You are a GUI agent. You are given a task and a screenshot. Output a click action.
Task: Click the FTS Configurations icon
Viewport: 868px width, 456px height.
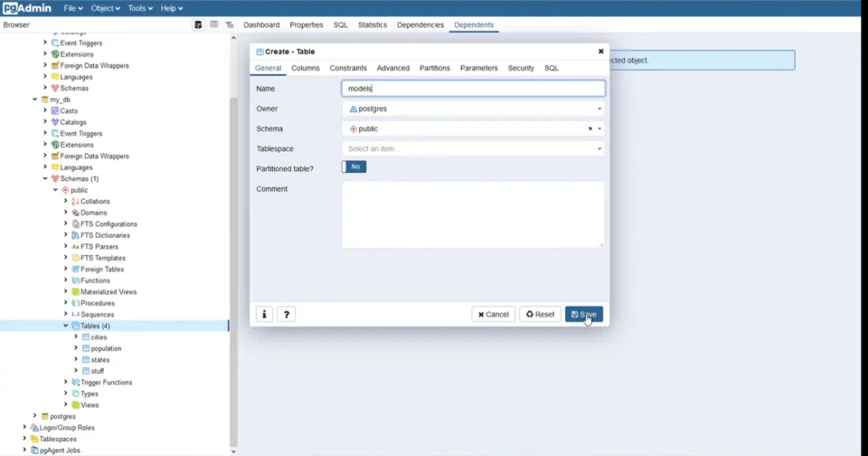point(75,223)
